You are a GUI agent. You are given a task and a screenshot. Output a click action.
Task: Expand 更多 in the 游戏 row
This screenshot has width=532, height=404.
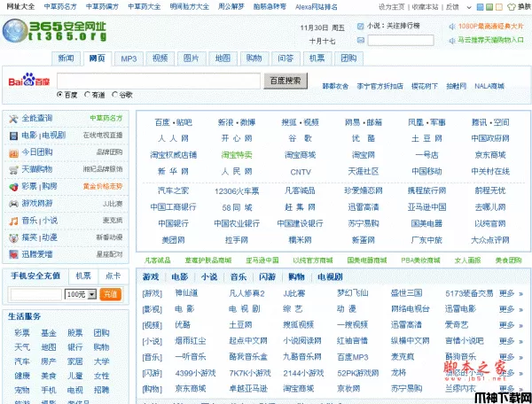[511, 293]
